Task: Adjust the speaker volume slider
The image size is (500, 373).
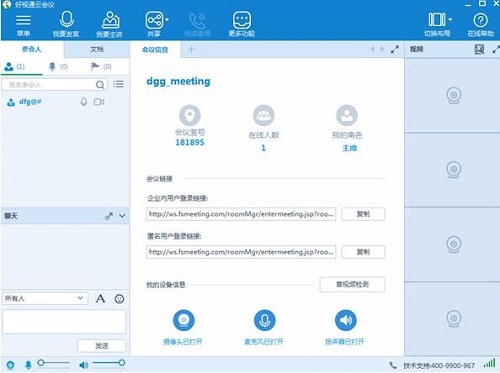Action: [x=109, y=363]
